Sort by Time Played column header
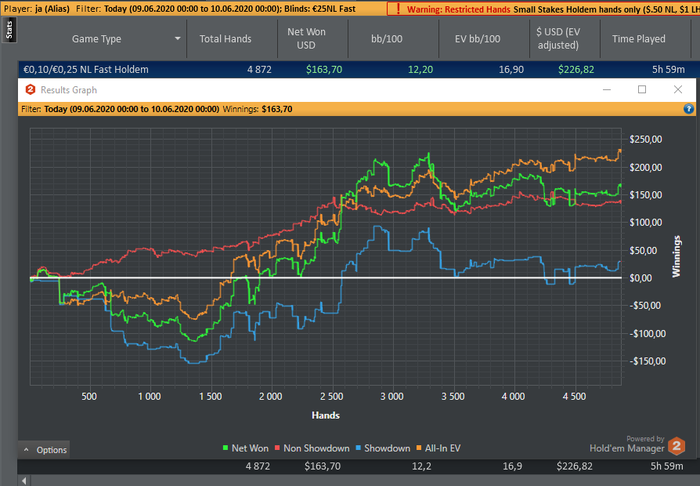Image resolution: width=700 pixels, height=486 pixels. click(638, 39)
